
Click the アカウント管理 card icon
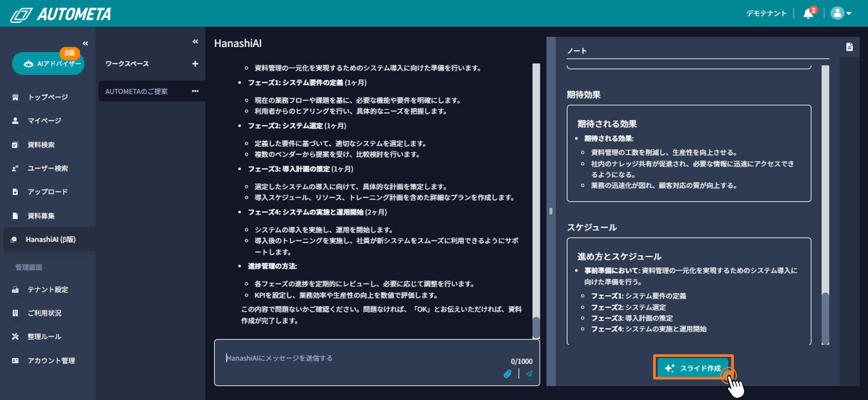coord(15,361)
